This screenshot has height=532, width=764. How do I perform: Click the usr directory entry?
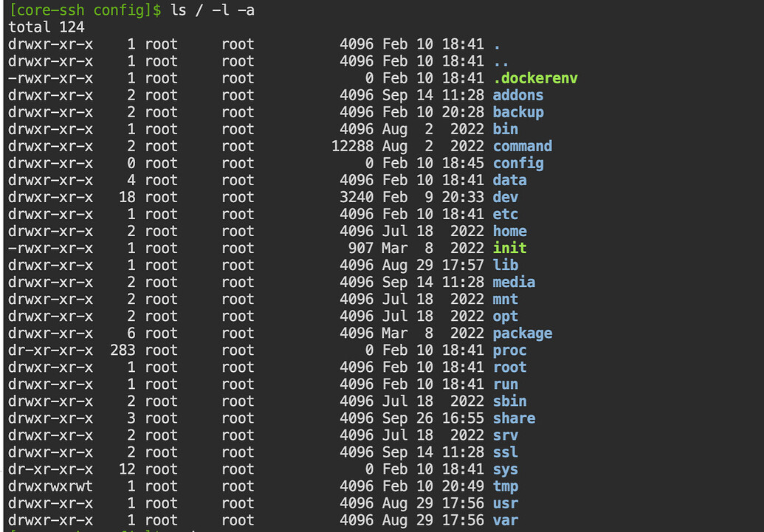pyautogui.click(x=506, y=502)
